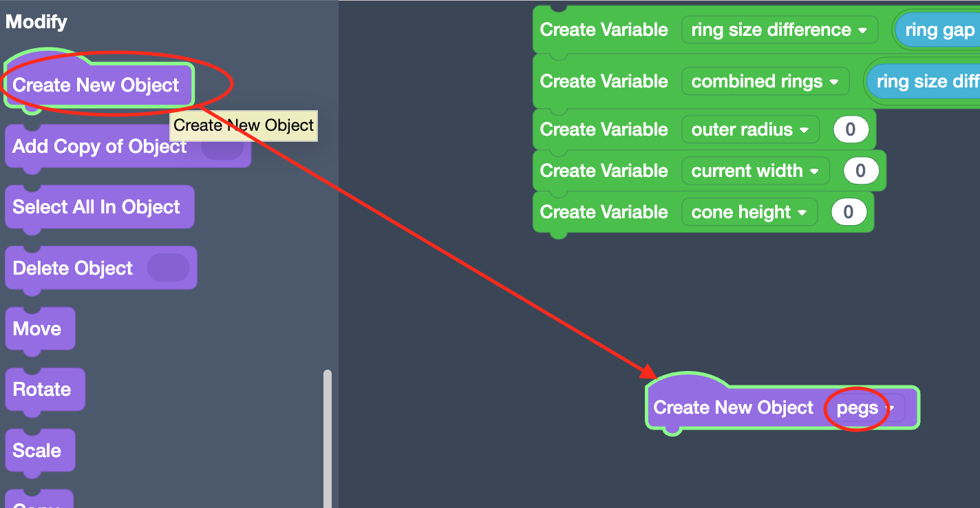Click the Add Copy of Object block
The image size is (980, 508).
coord(99,147)
